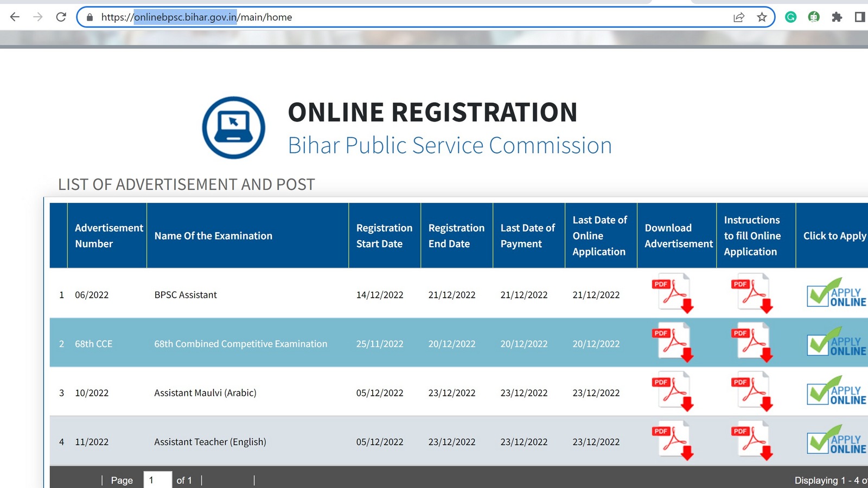Bookmark this page with star icon
Viewport: 868px width, 488px height.
[762, 17]
